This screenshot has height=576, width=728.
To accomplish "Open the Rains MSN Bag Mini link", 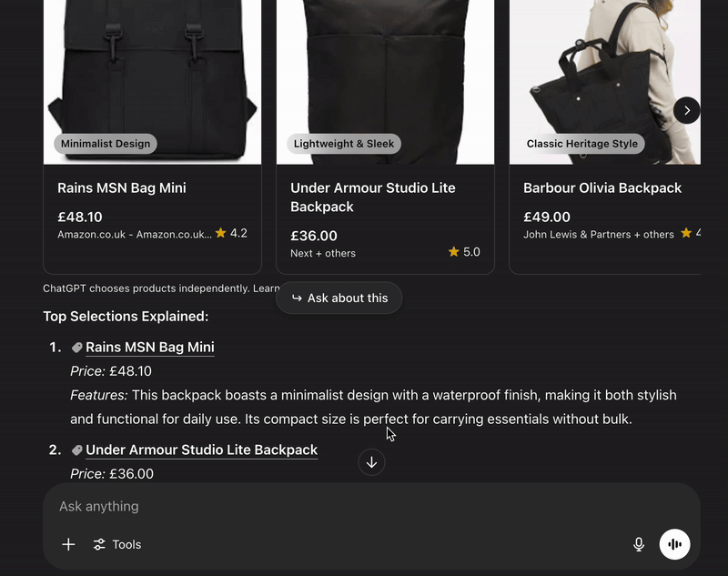I will click(150, 348).
